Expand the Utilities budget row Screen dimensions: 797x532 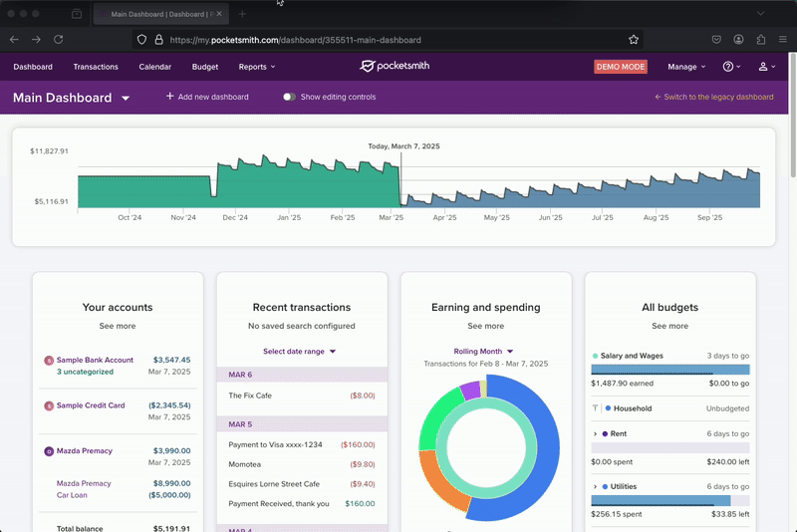point(595,487)
